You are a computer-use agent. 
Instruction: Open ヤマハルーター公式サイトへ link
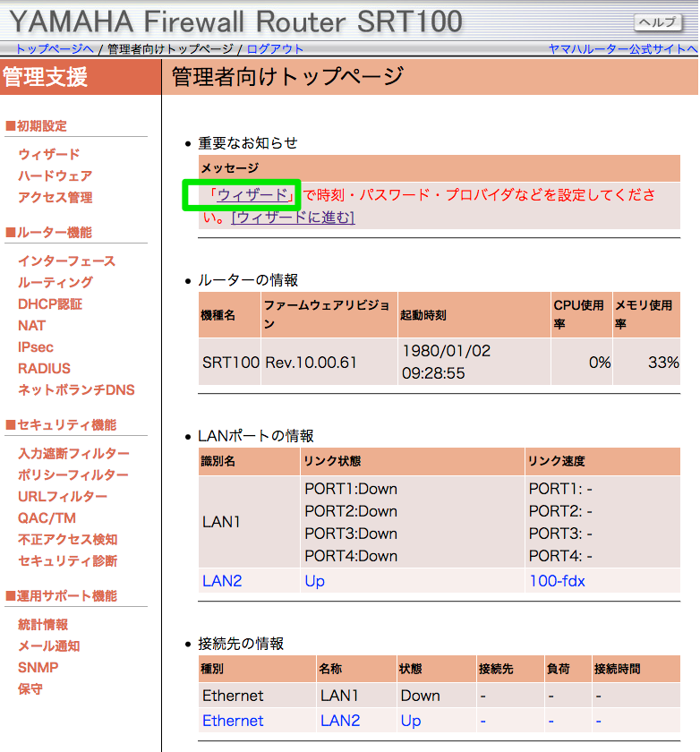click(x=623, y=49)
